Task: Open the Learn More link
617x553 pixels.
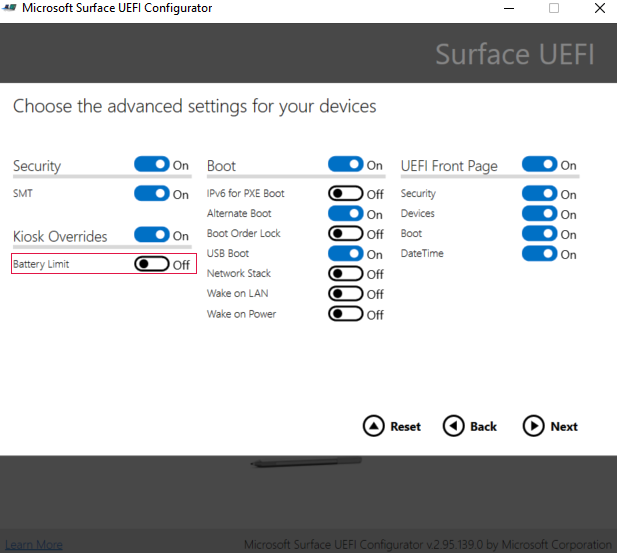Action: tap(34, 545)
